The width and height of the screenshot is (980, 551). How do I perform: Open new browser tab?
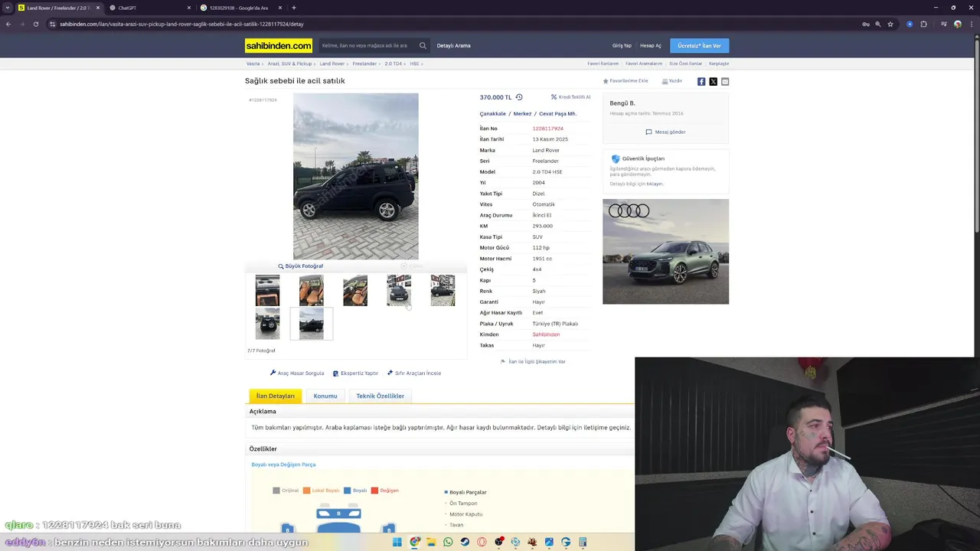pos(294,8)
